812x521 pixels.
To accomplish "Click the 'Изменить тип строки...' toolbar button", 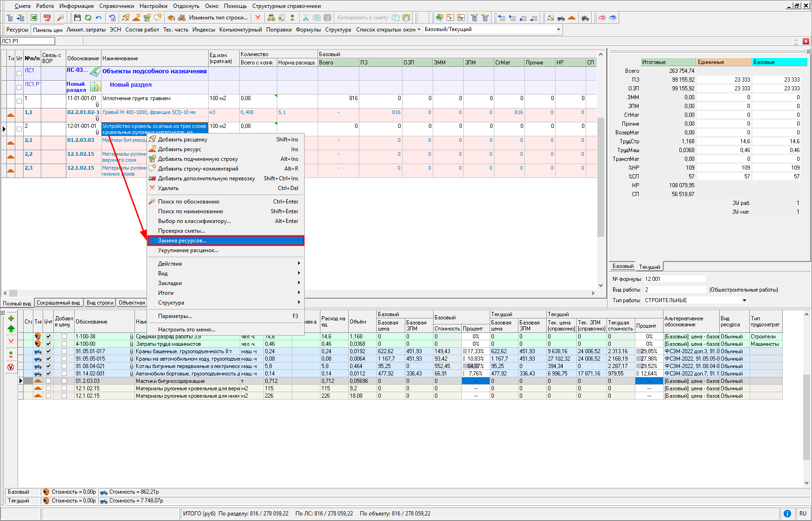I will click(218, 18).
